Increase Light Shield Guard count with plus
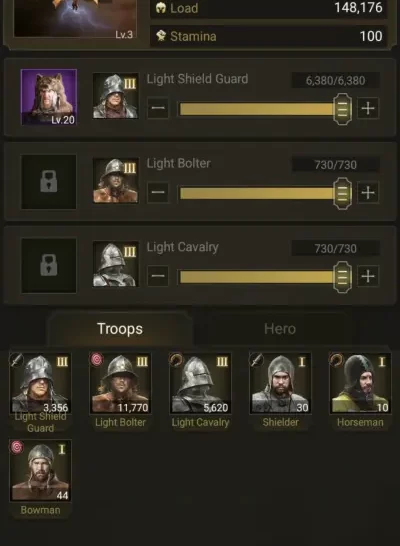 pos(368,109)
